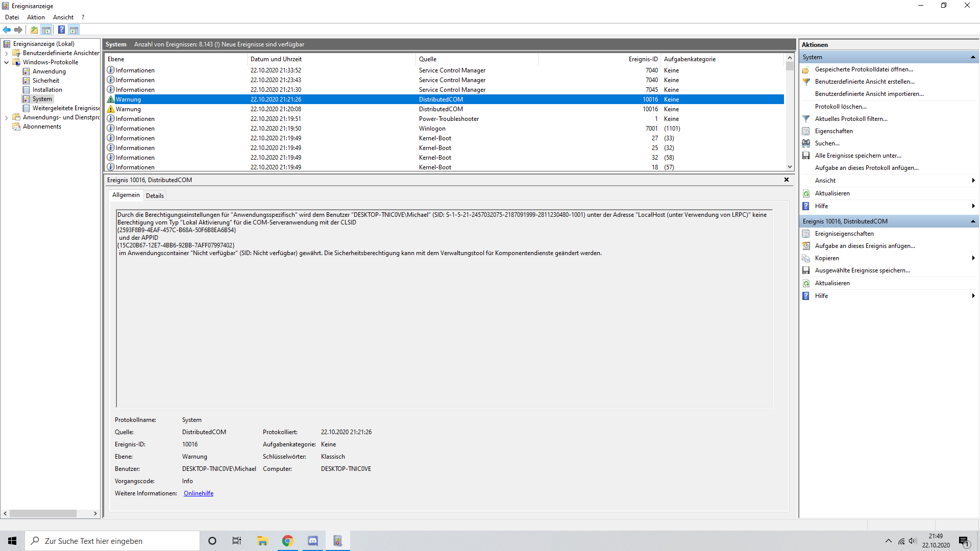980x551 pixels.
Task: Click the Up one level folder icon
Action: 34,30
